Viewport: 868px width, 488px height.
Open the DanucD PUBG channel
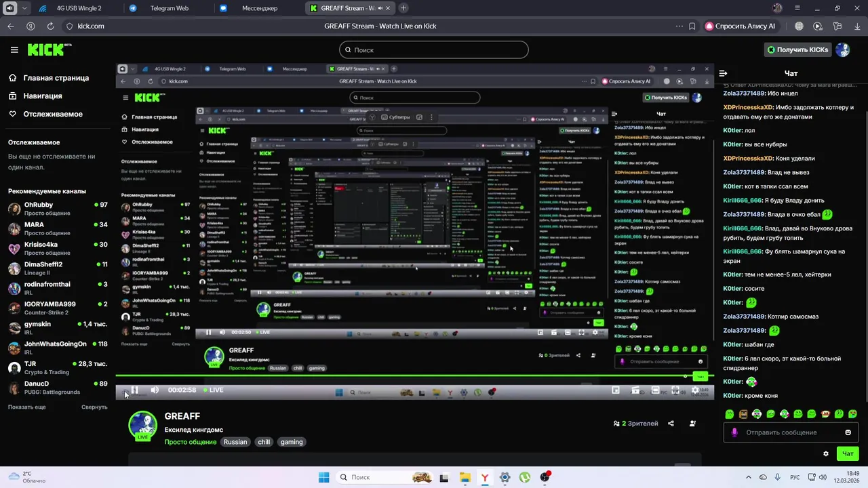point(58,388)
